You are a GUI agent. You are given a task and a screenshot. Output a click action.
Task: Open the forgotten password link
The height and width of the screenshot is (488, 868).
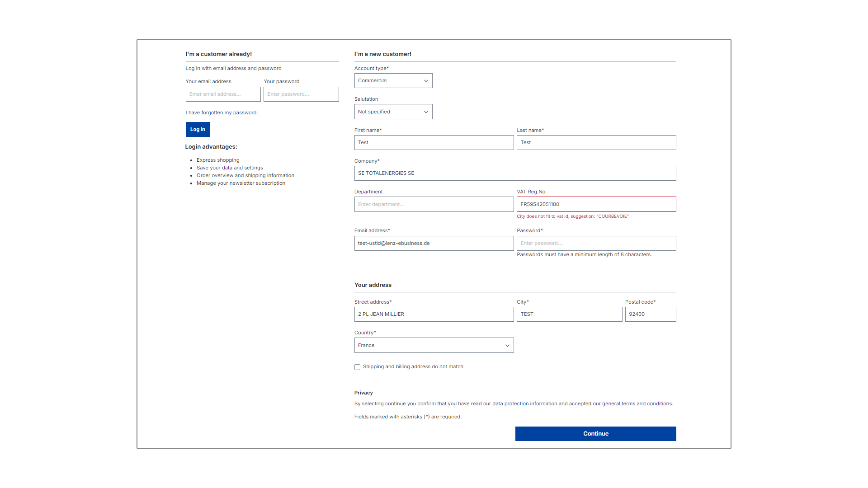coord(222,113)
